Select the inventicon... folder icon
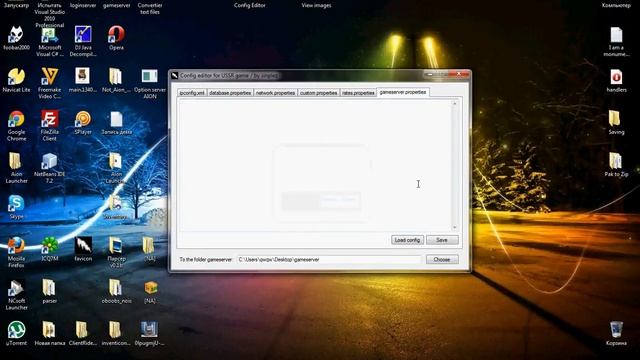The height and width of the screenshot is (360, 640). coord(116,330)
